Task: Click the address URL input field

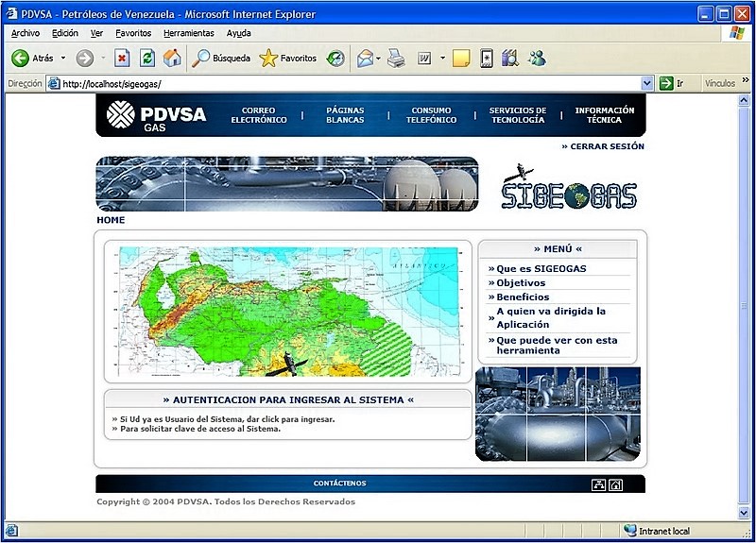Action: [351, 83]
